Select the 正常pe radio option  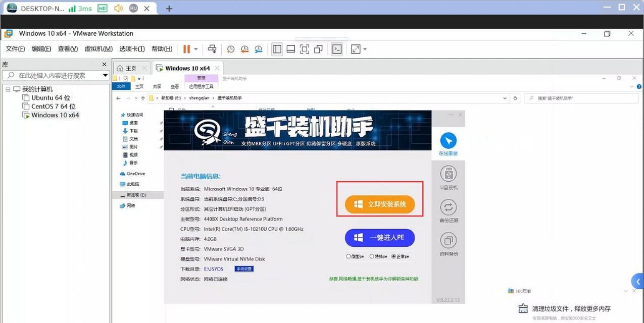tap(401, 256)
